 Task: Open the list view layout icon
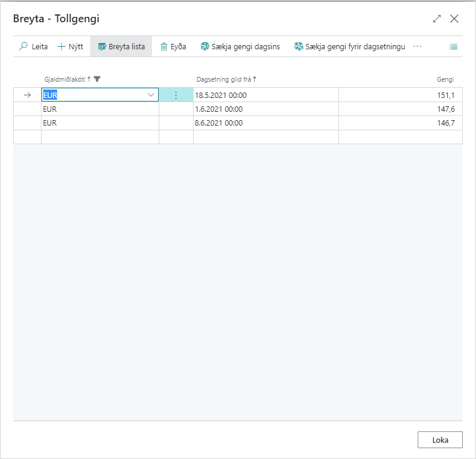pos(454,47)
